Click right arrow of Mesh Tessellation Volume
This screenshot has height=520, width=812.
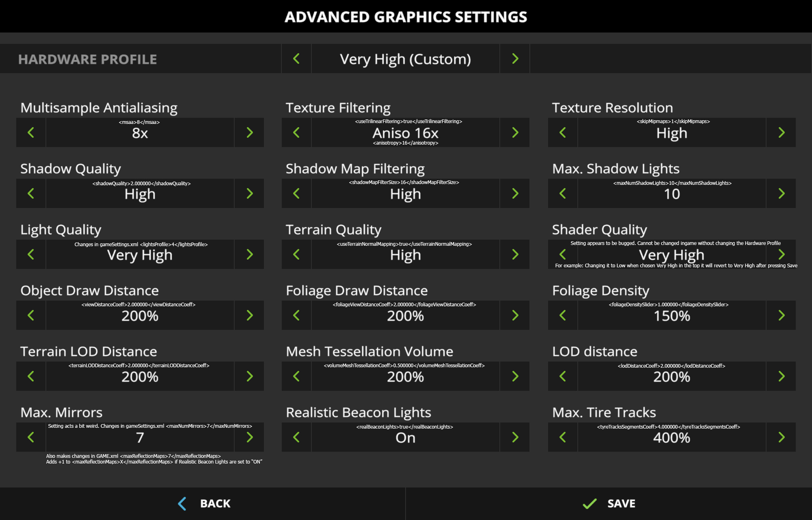pyautogui.click(x=515, y=376)
